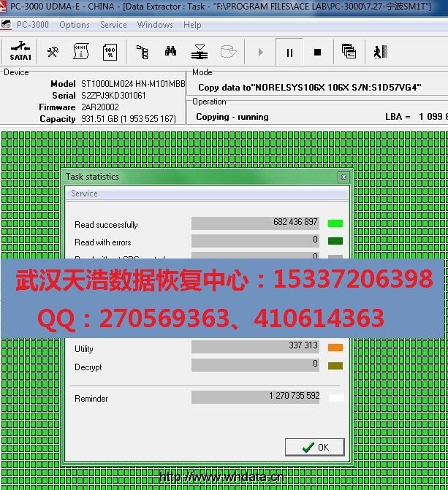Click the cascading windows toolbar icon

coord(349,52)
